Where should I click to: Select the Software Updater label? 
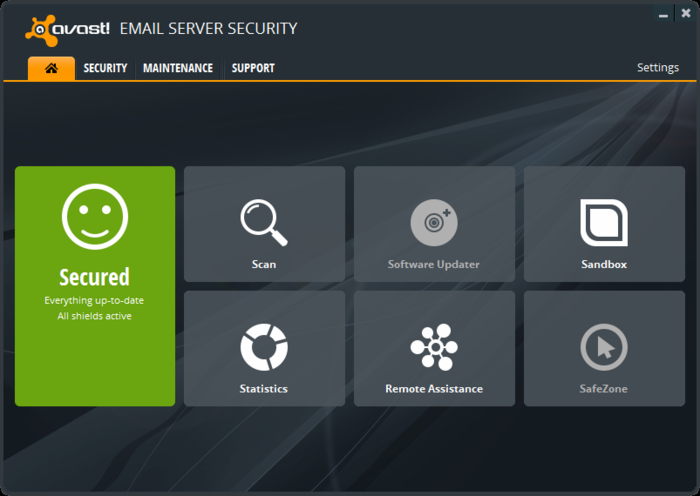pos(433,264)
